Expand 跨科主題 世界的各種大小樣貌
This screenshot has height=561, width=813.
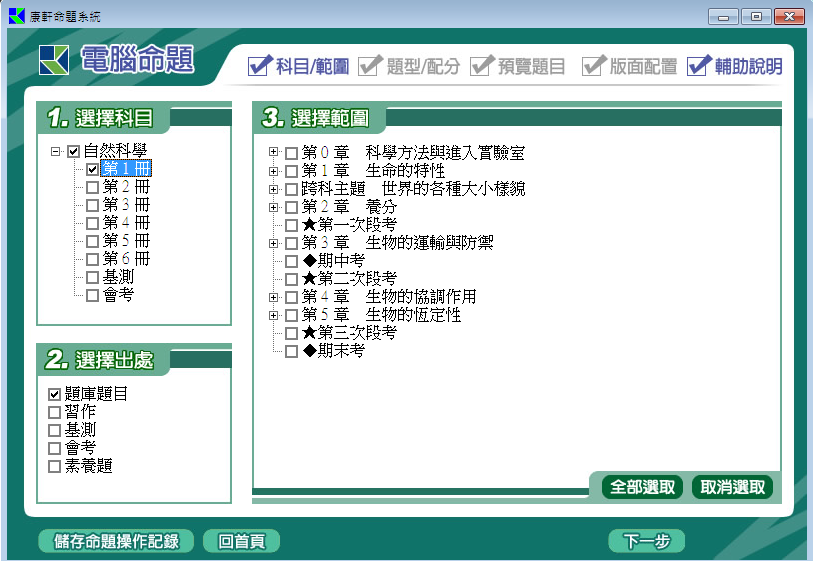(273, 189)
